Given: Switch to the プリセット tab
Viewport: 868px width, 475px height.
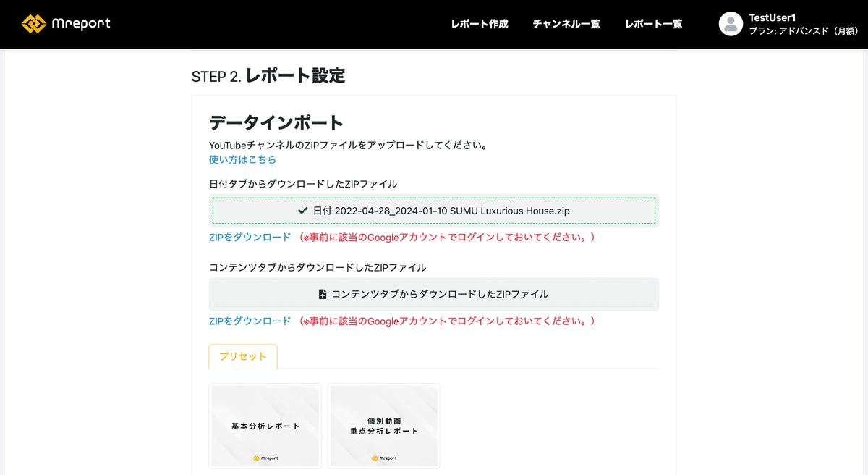Looking at the screenshot, I should 243,356.
